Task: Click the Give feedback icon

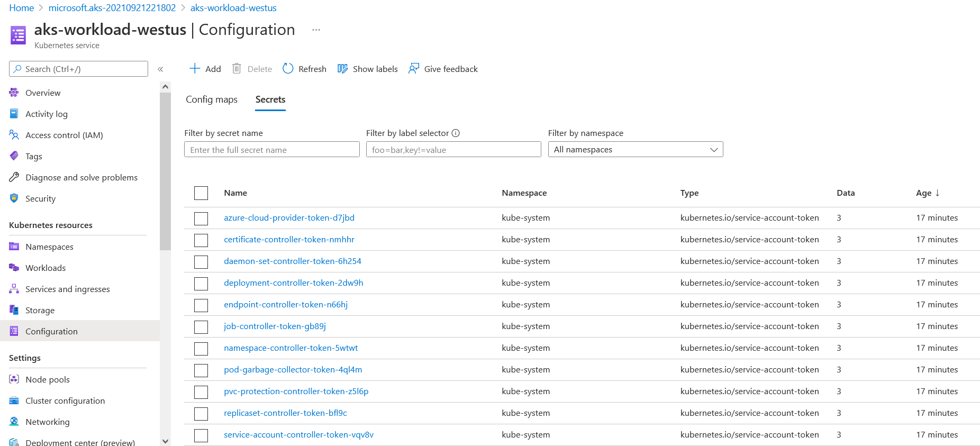Action: (414, 69)
